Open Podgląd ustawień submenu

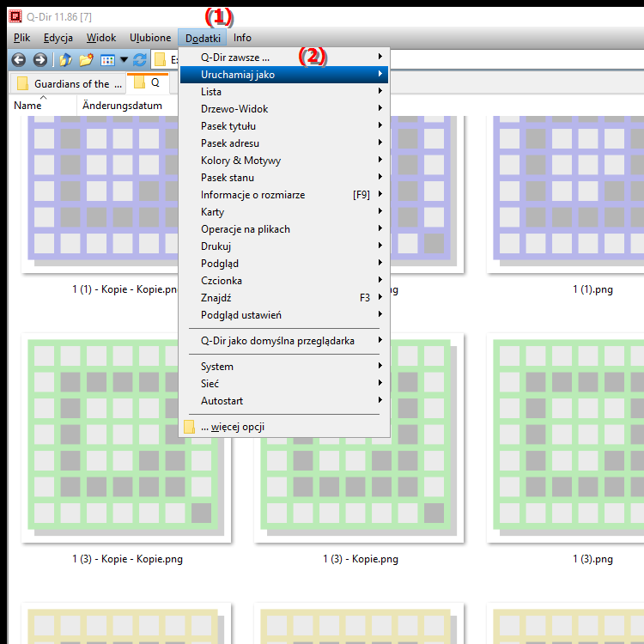pos(284,315)
